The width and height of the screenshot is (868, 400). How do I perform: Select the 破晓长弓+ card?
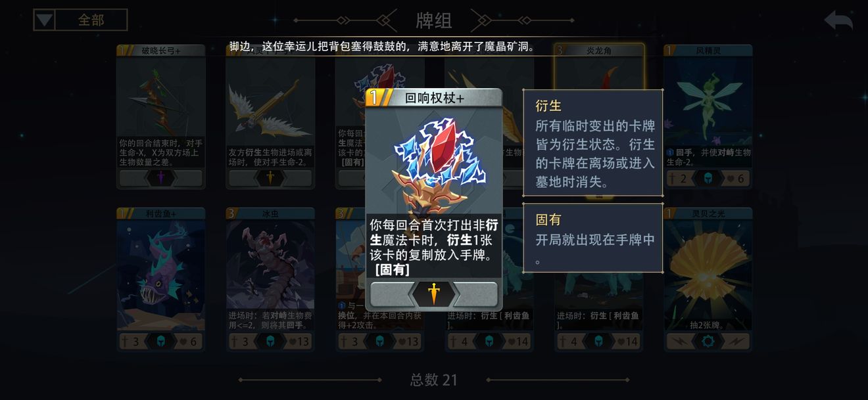tap(161, 116)
